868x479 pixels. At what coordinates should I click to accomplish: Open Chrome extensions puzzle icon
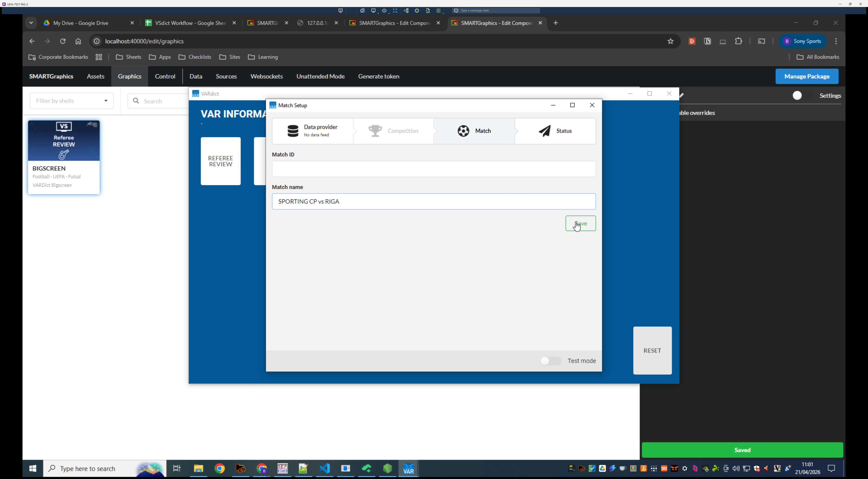pyautogui.click(x=738, y=41)
